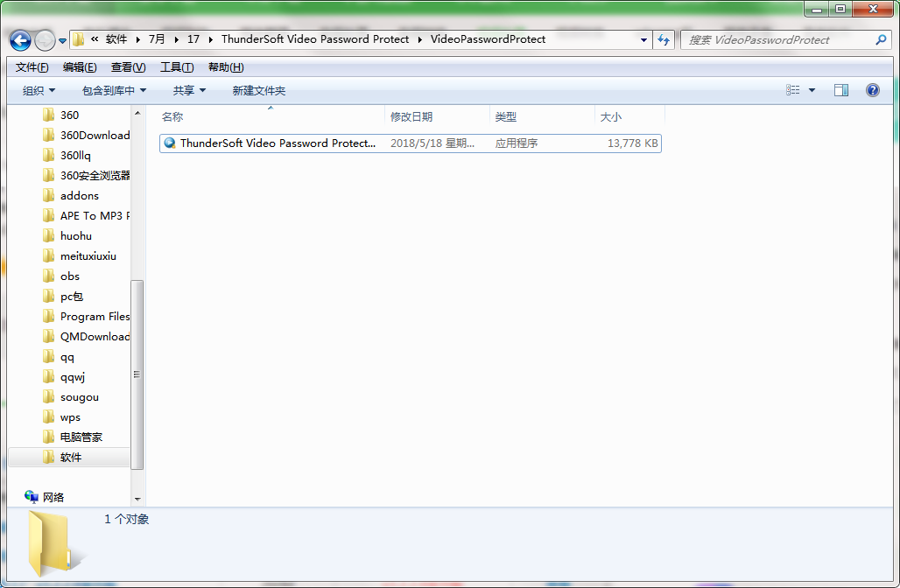
Task: Select the 360安全浏览器 folder in tree
Action: click(86, 176)
